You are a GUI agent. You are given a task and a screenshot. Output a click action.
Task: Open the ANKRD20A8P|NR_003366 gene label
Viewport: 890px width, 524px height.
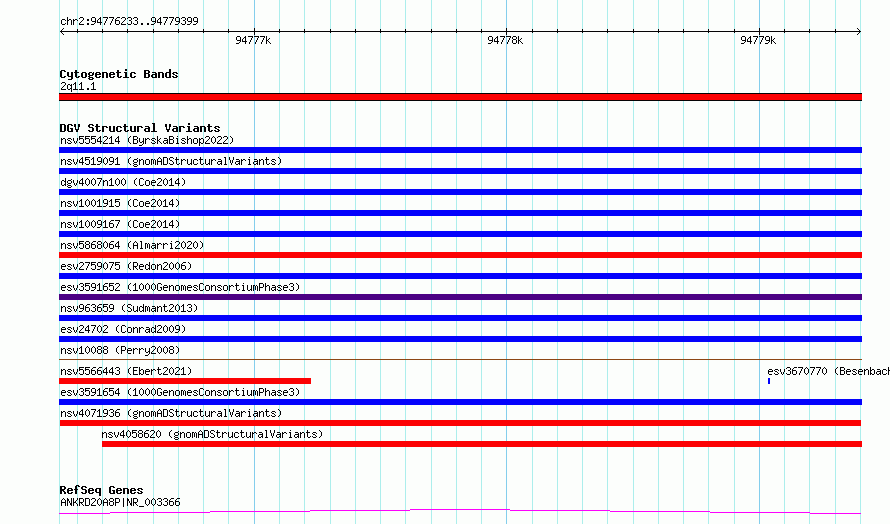(x=120, y=502)
